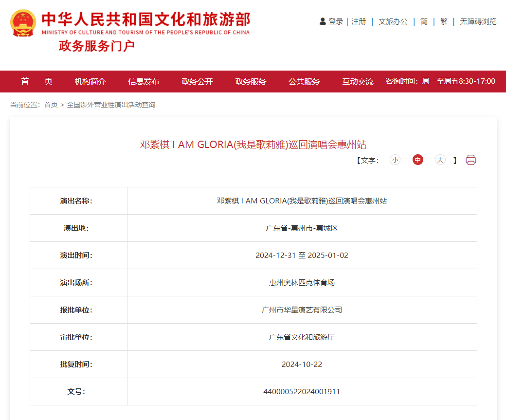The width and height of the screenshot is (506, 420).
Task: Click the 演出时间 label cell
Action: pyautogui.click(x=78, y=256)
